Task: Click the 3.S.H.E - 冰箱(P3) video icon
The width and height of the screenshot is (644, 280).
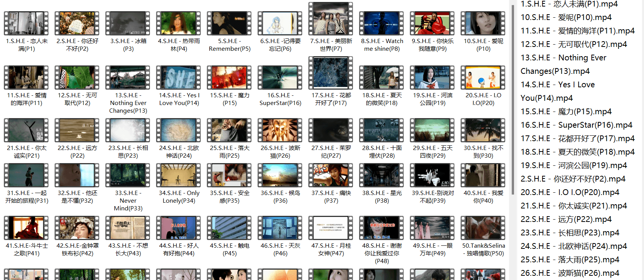Action: pos(128,23)
